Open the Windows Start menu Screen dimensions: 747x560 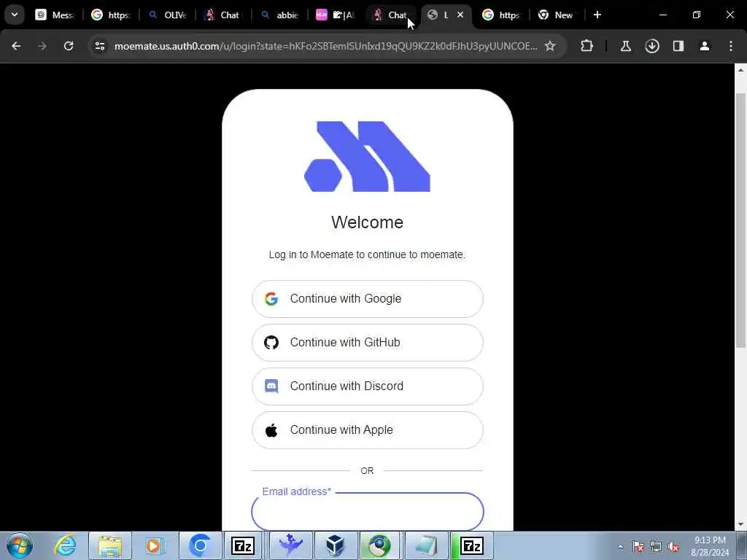pyautogui.click(x=20, y=545)
